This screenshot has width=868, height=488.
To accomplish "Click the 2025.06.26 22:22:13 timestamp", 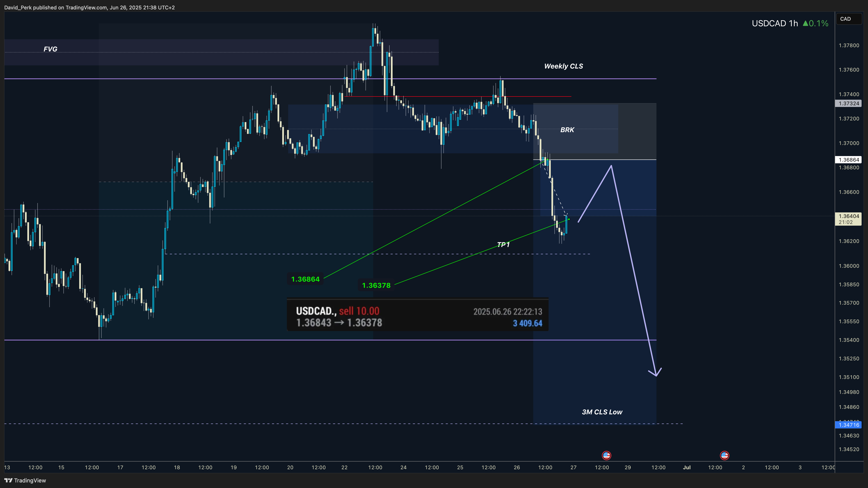I will tap(508, 312).
